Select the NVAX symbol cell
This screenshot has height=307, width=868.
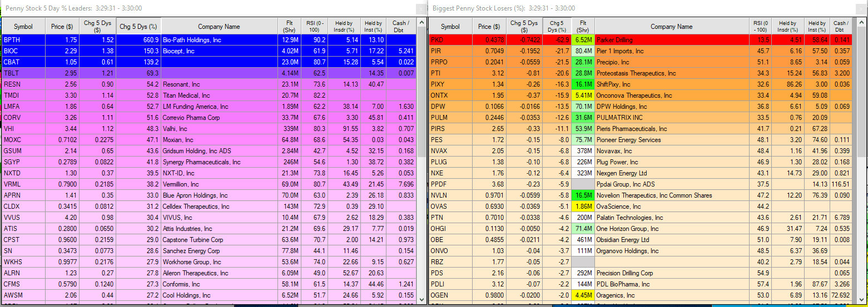(x=450, y=151)
